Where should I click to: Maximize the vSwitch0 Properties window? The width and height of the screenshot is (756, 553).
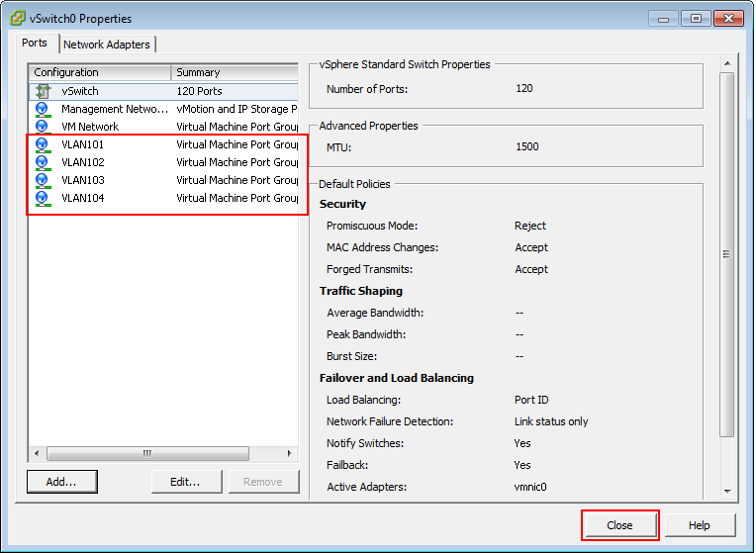[x=696, y=19]
